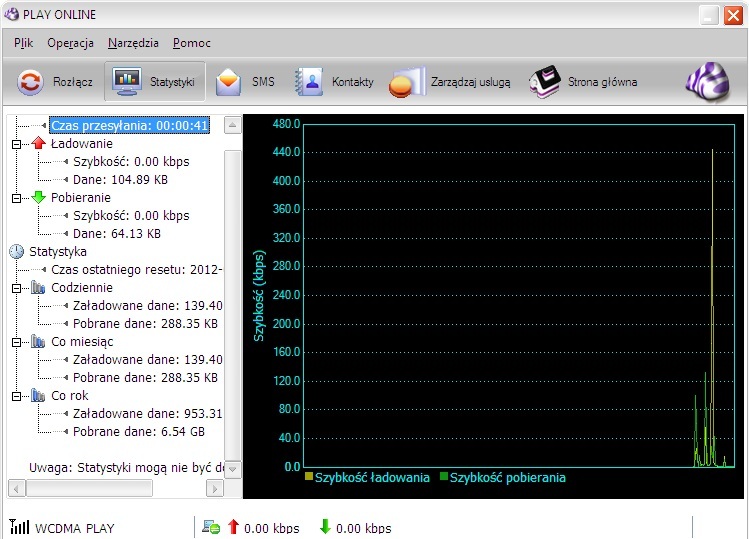Image resolution: width=749 pixels, height=539 pixels.
Task: Close the PLAY ONLINE window
Action: tap(733, 15)
